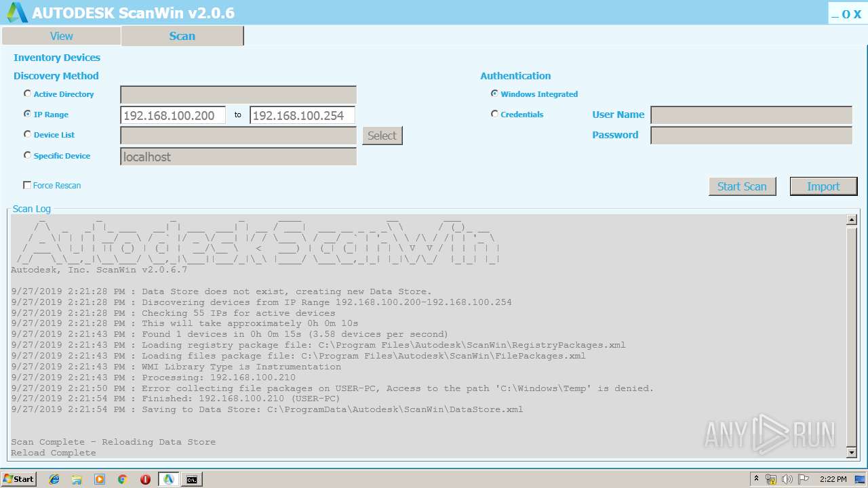Click the Start Scan button

point(742,186)
